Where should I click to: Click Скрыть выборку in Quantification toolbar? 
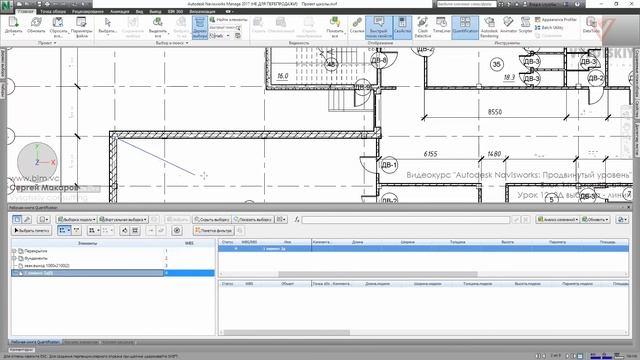(x=211, y=220)
